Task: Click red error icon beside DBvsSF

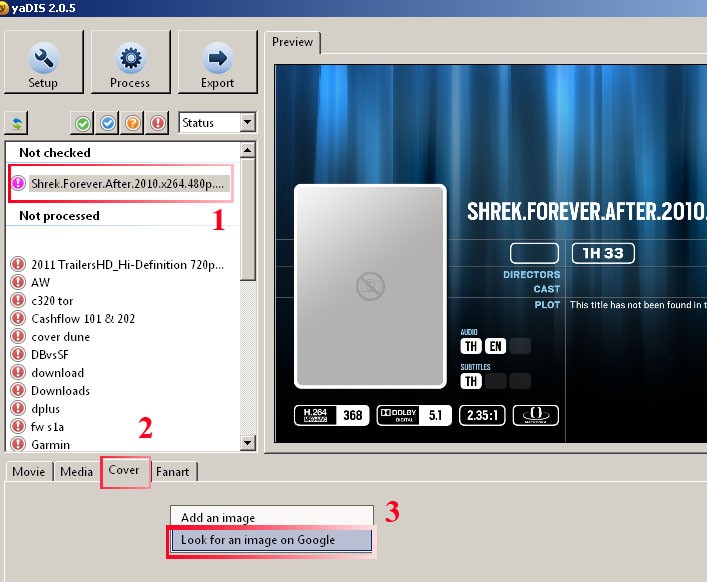Action: pyautogui.click(x=18, y=354)
